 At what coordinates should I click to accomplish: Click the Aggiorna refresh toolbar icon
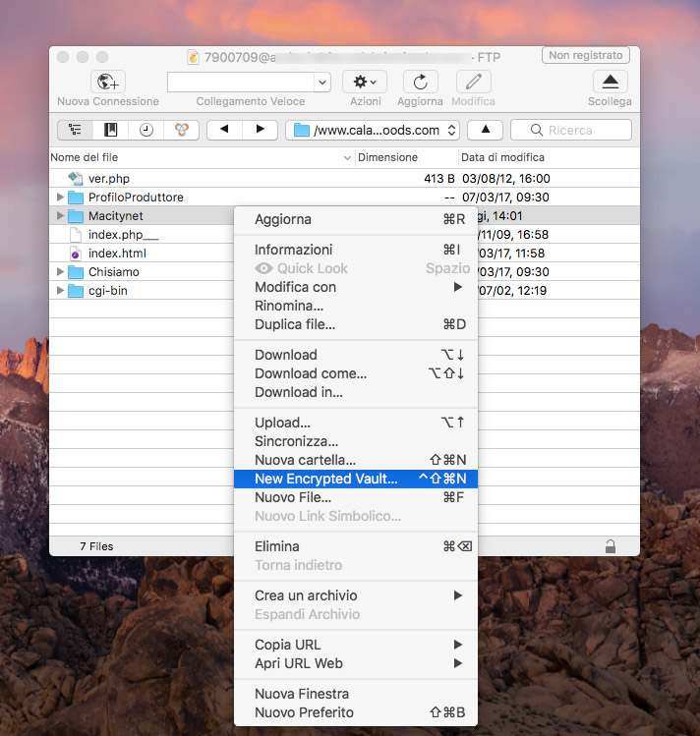pos(420,83)
